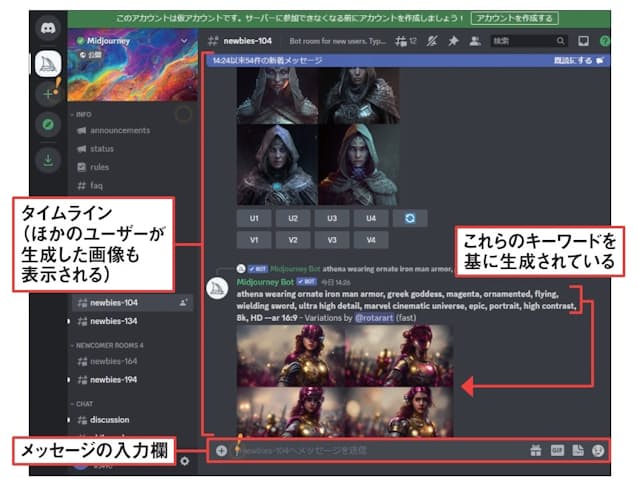The height and width of the screenshot is (479, 638).
Task: Open gift Nitro icon in message bar
Action: tap(536, 450)
